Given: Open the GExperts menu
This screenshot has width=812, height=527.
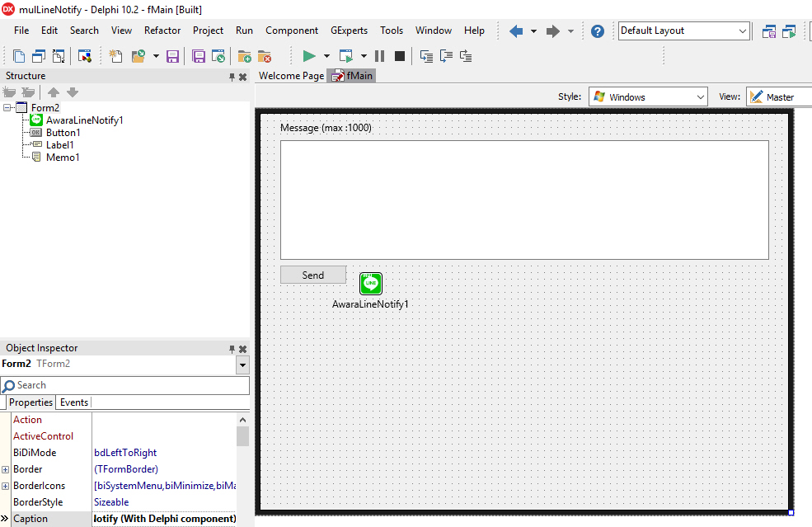Looking at the screenshot, I should tap(349, 31).
